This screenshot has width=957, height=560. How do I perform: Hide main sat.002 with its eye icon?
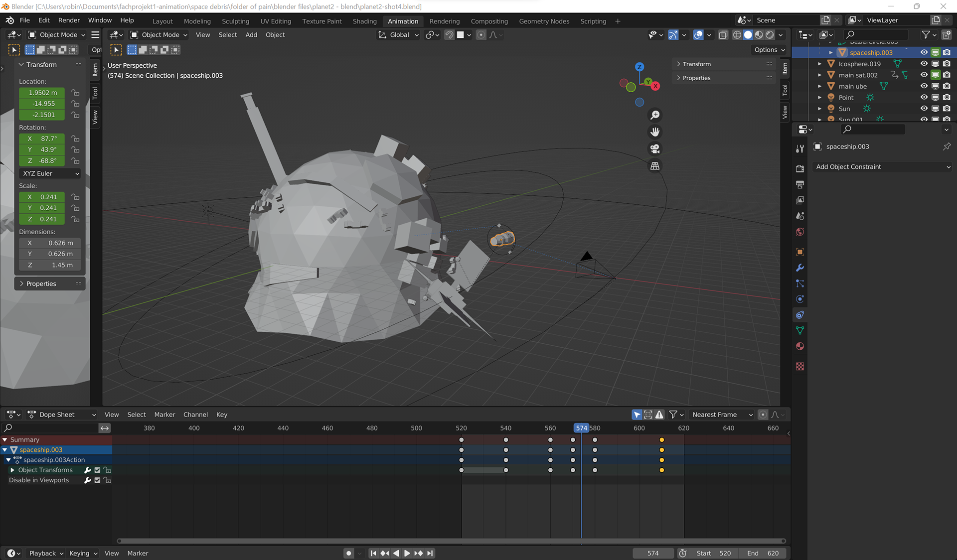click(924, 75)
